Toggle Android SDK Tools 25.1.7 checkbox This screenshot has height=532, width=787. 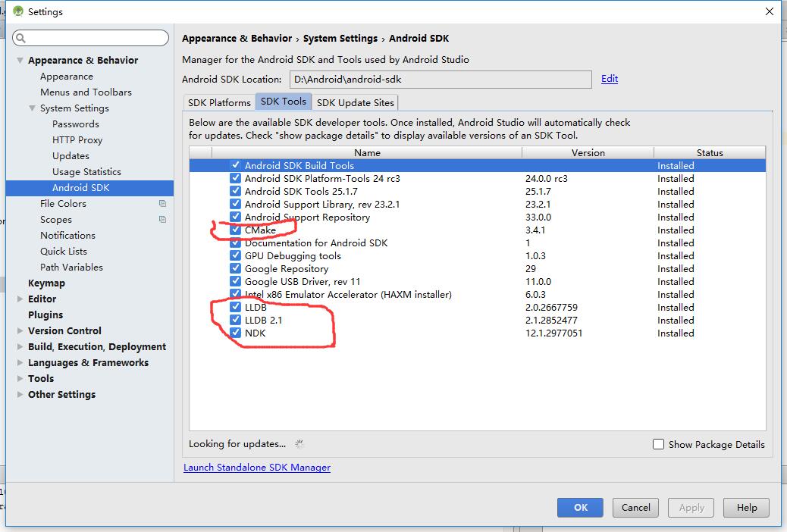point(235,191)
